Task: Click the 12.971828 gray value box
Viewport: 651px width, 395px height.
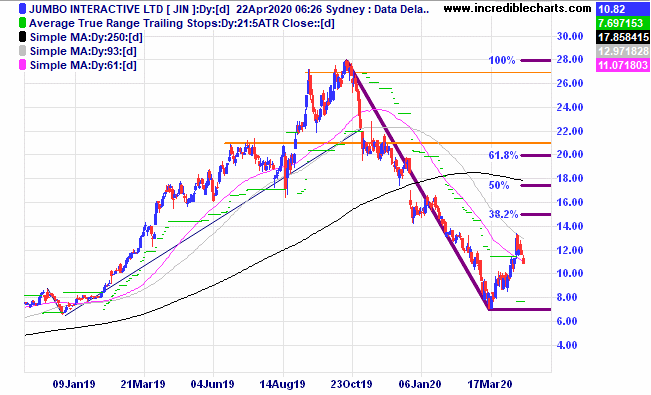Action: point(623,51)
